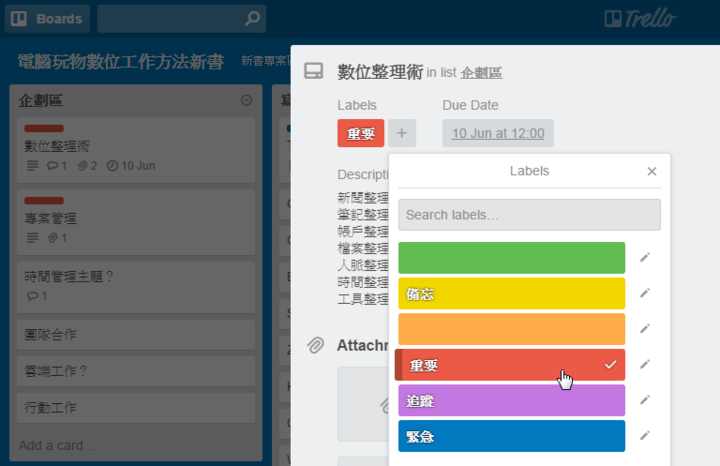
Task: Close the Labels popup
Action: (x=652, y=171)
